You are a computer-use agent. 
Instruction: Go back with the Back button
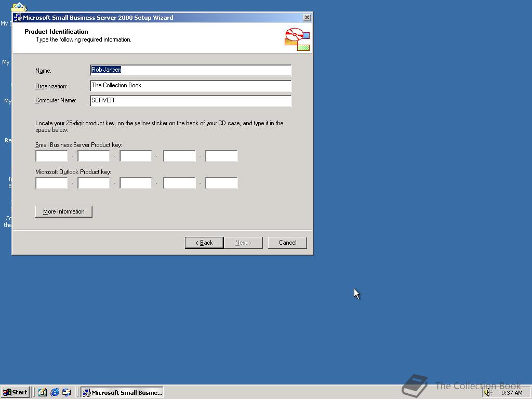point(204,243)
